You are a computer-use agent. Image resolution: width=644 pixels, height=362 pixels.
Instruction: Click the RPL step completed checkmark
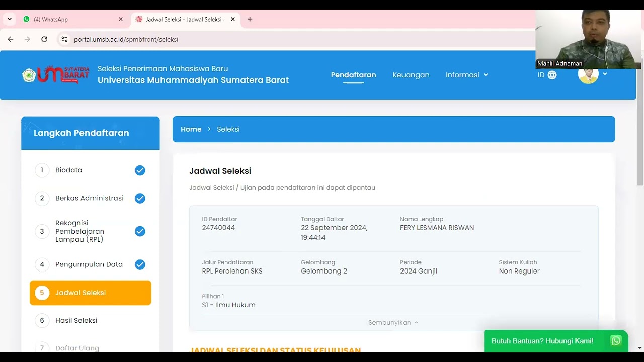click(140, 231)
